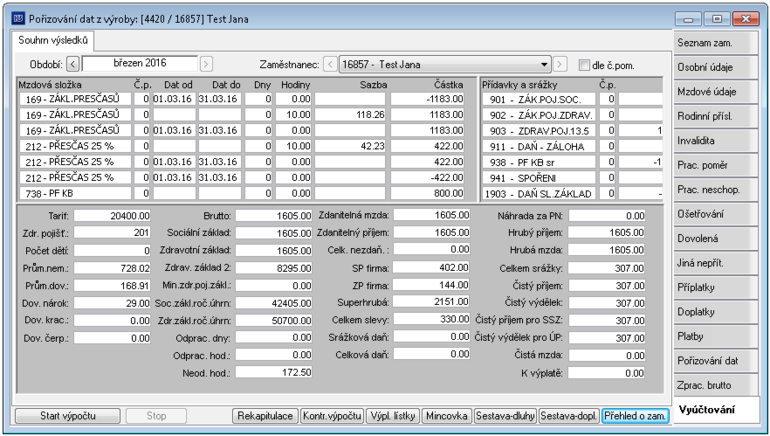Screen dimensions: 770x436
Task: Click Přehled o zam. button
Action: click(x=635, y=416)
